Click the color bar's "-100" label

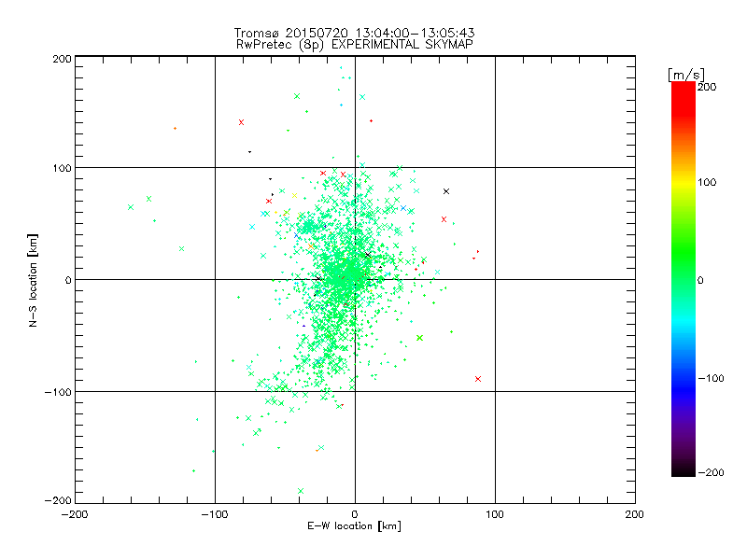pyautogui.click(x=711, y=379)
